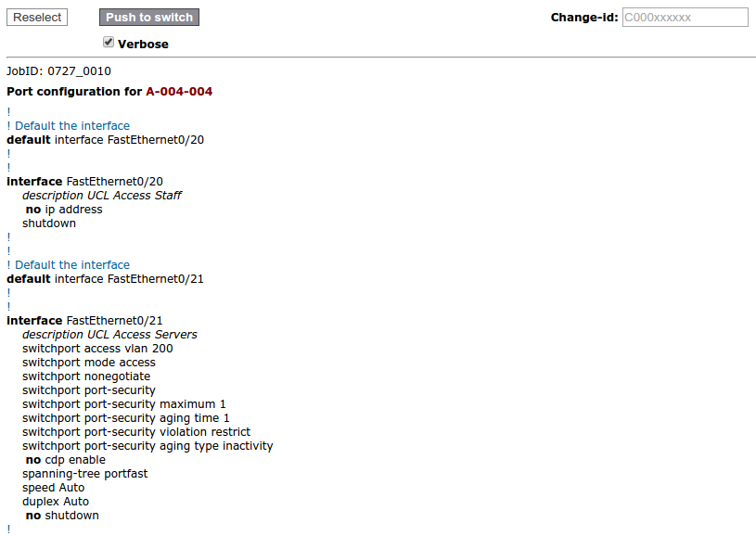Focus the Change-id input field
Screen dimensions: 756x536
tap(685, 18)
